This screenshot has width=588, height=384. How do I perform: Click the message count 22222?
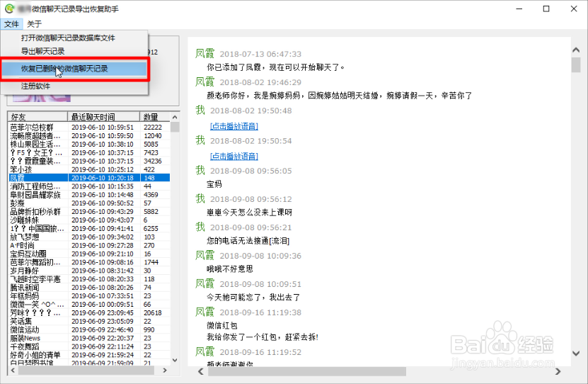click(153, 128)
